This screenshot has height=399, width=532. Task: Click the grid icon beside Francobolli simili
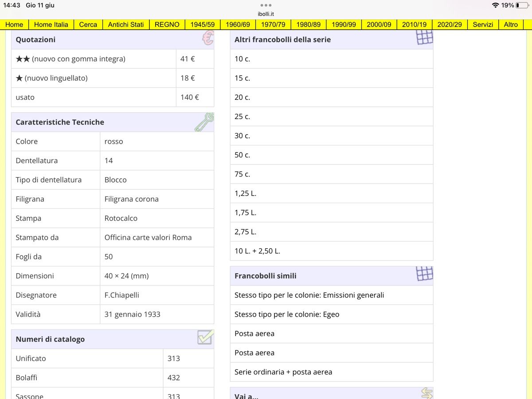click(x=424, y=274)
